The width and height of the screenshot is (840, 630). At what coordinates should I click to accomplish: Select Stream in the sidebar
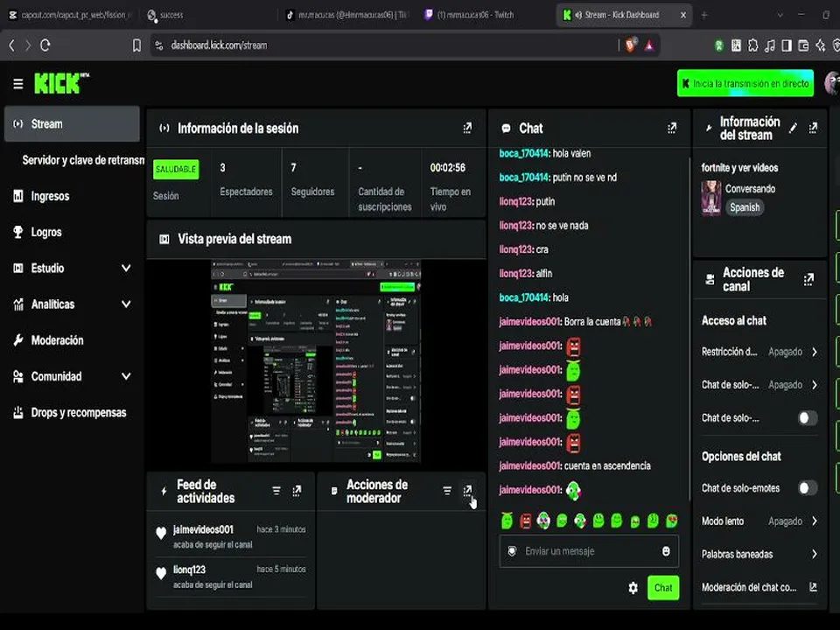(72, 123)
